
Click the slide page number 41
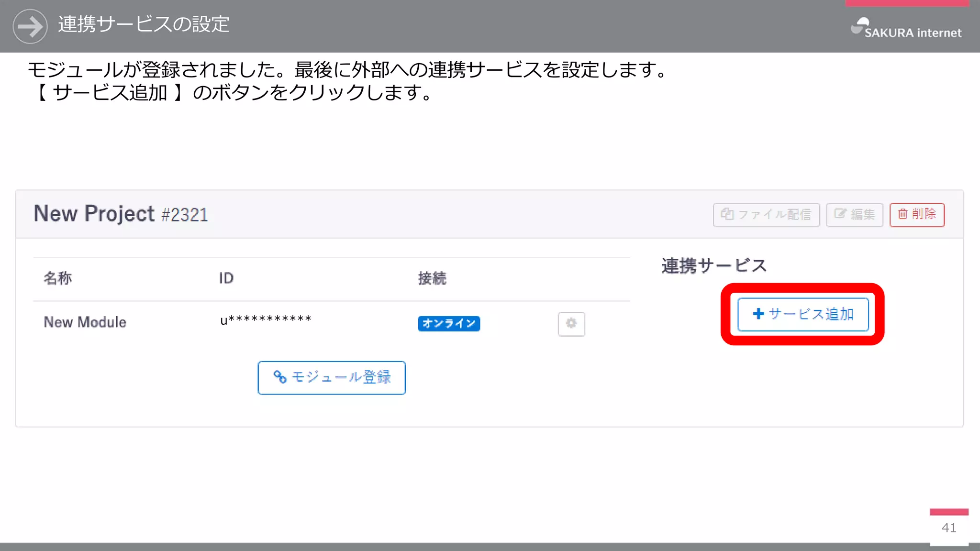[x=949, y=528]
